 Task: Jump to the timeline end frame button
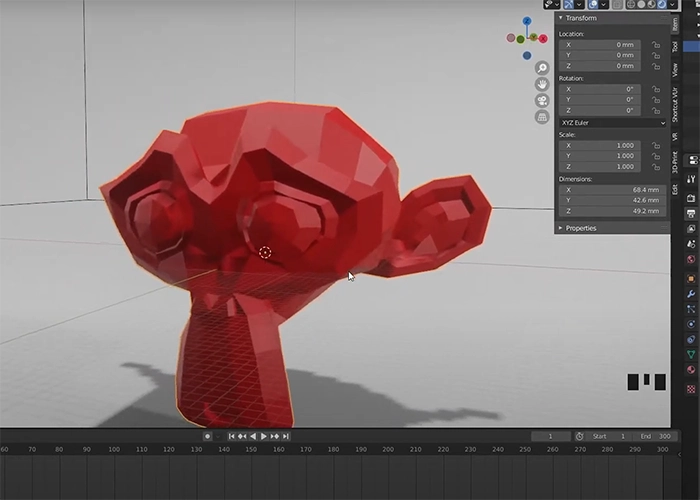(x=287, y=436)
